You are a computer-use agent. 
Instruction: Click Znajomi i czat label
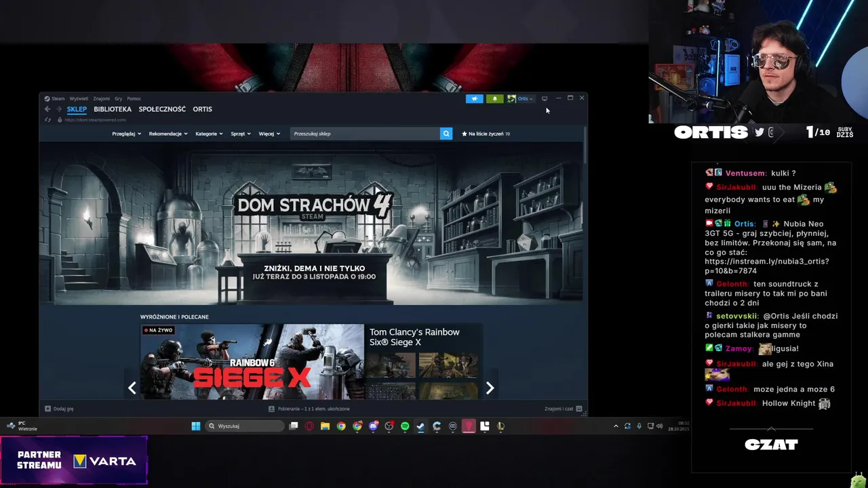pos(559,409)
